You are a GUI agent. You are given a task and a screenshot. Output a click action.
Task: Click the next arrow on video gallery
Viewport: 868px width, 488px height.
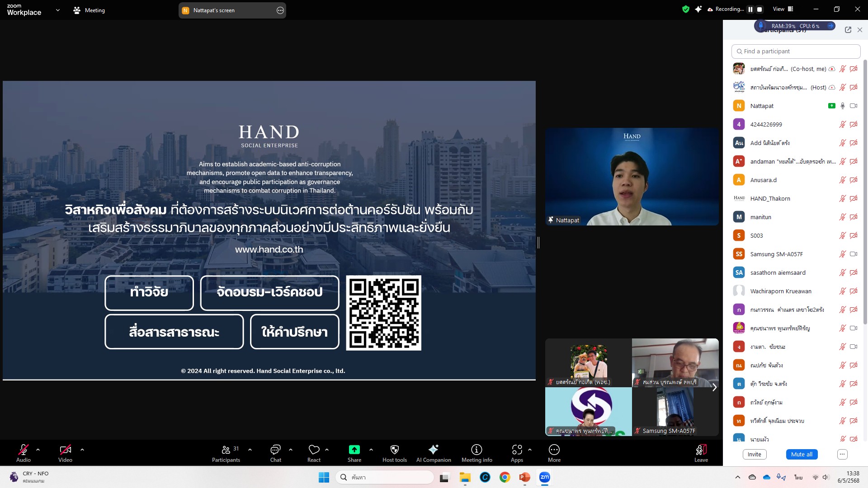[x=714, y=387]
